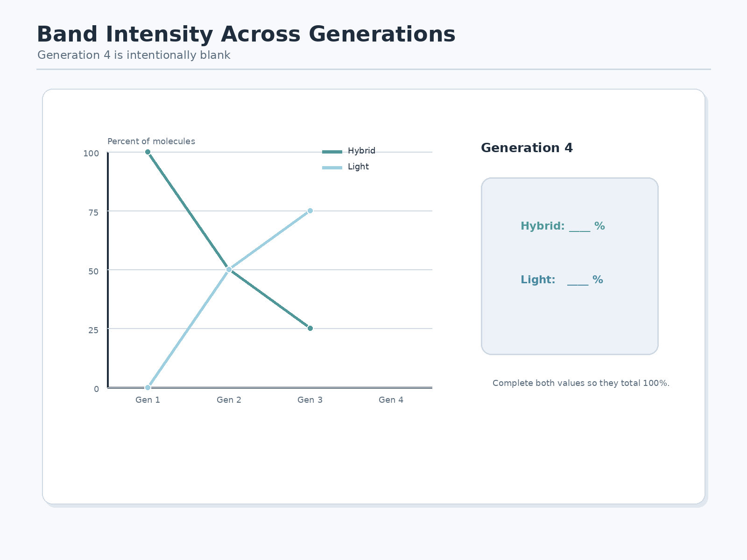
Task: Click the Gen 4 axis label
Action: [x=391, y=400]
